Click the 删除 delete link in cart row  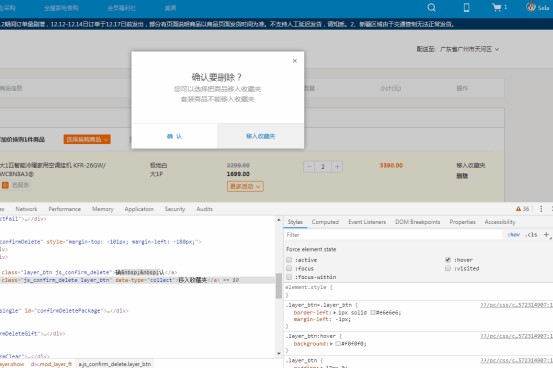coord(462,176)
